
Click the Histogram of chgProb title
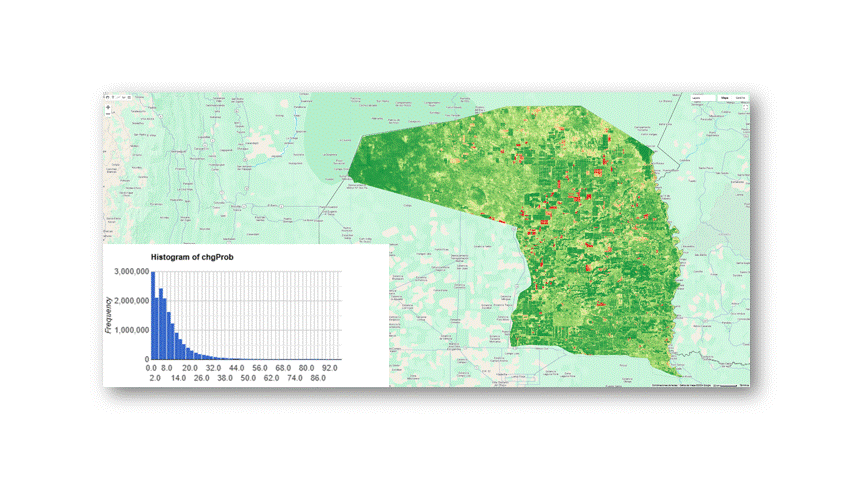pyautogui.click(x=192, y=258)
